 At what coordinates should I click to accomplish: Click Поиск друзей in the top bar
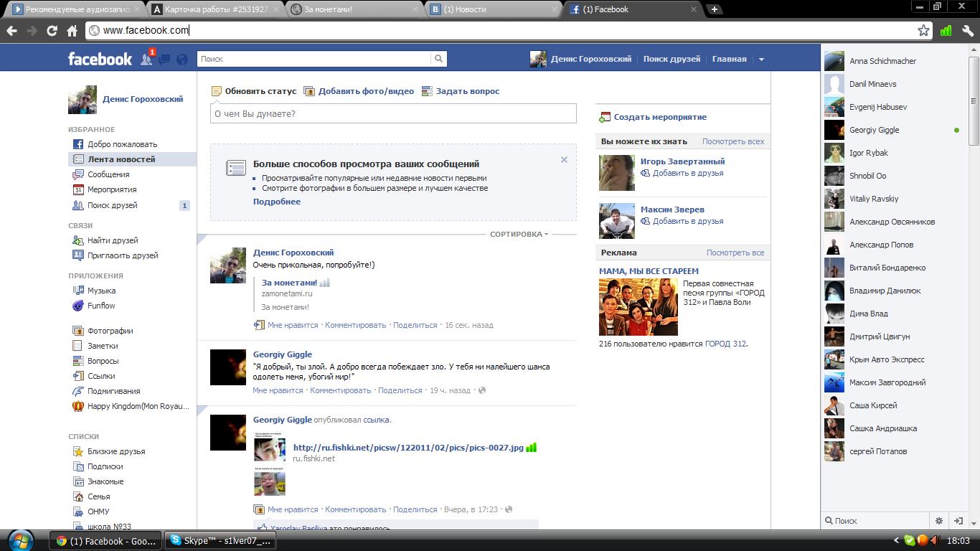(x=672, y=59)
